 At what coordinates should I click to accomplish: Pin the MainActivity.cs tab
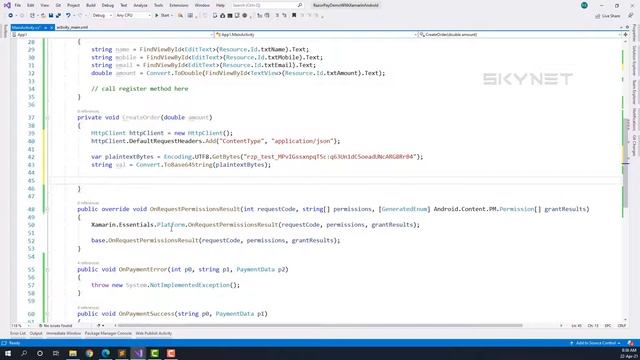45,27
